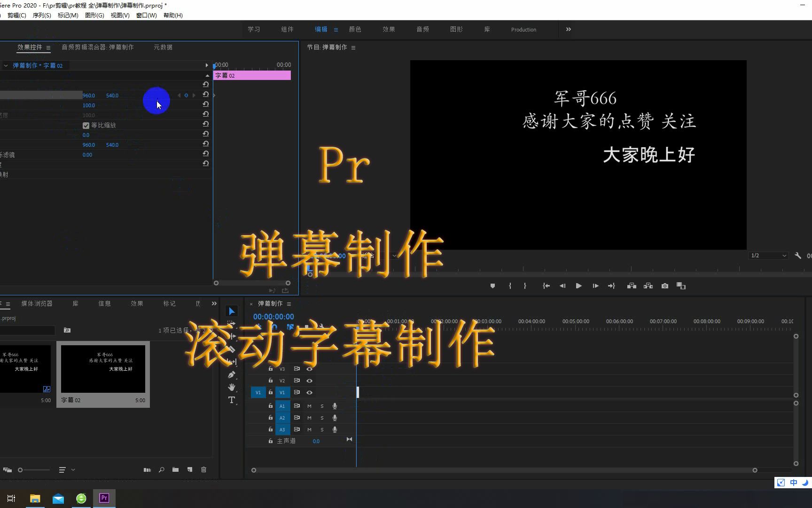Viewport: 812px width, 508px height.
Task: Switch Project panel to freeform view
Action: (x=8, y=470)
